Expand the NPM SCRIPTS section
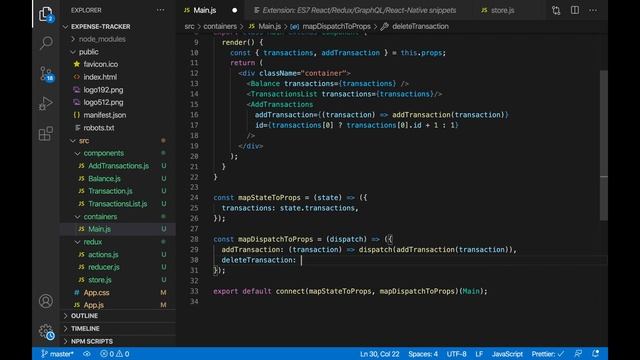 [x=92, y=341]
